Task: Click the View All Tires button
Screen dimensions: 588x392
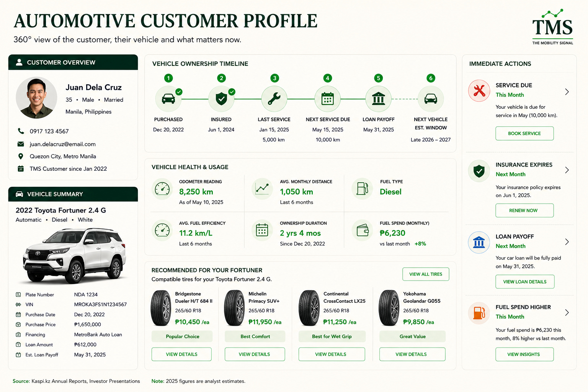Action: (x=426, y=274)
